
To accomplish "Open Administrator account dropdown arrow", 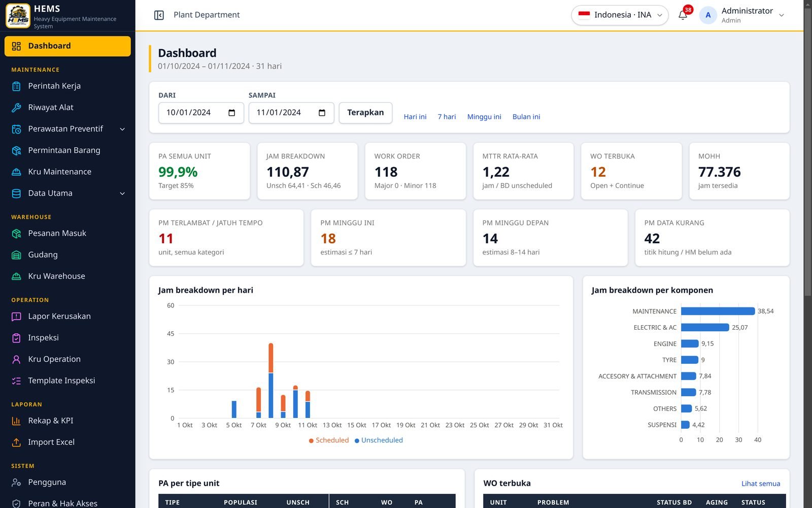I will point(782,15).
